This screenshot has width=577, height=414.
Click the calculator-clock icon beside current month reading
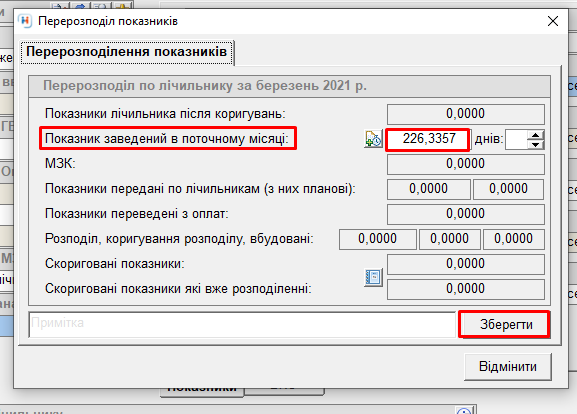click(373, 139)
